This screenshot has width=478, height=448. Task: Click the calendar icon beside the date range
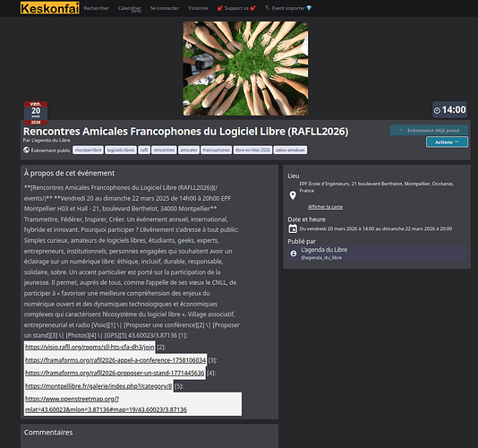(293, 228)
